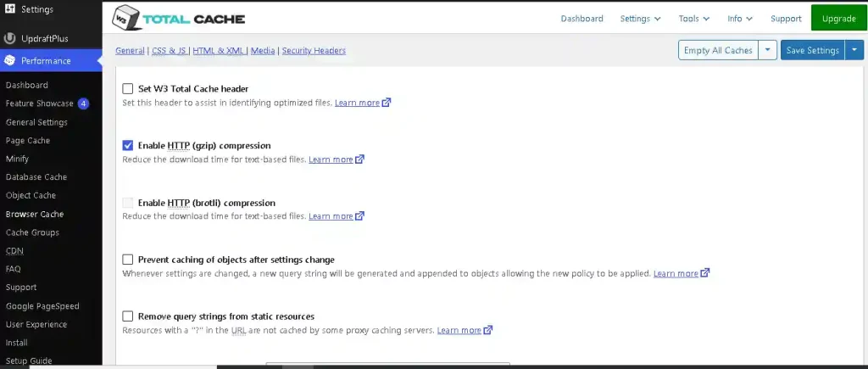
Task: Open dropdown arrow beside Empty All Caches
Action: [768, 50]
